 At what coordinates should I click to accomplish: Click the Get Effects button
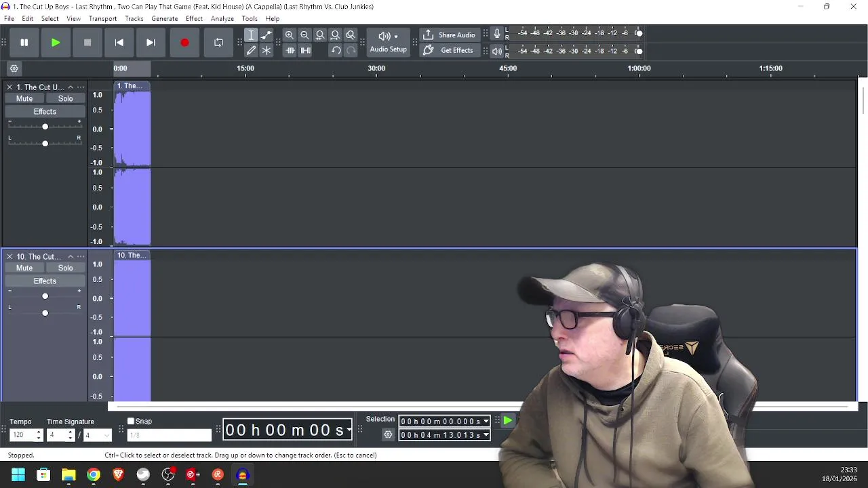[x=448, y=50]
